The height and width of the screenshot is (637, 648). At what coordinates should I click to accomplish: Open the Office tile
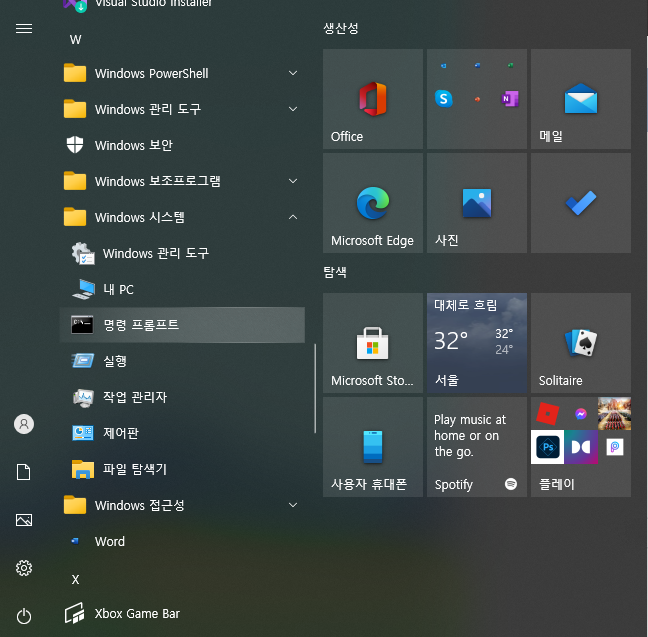(x=373, y=99)
